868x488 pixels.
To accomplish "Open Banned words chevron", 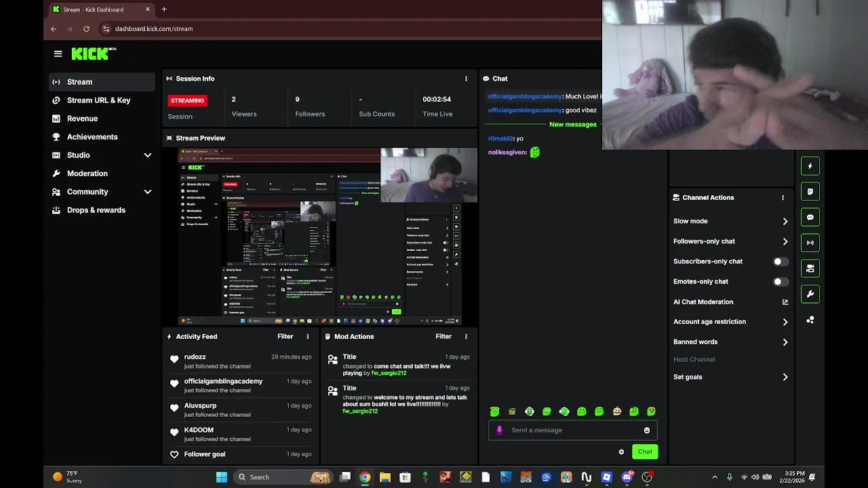I will pyautogui.click(x=785, y=342).
